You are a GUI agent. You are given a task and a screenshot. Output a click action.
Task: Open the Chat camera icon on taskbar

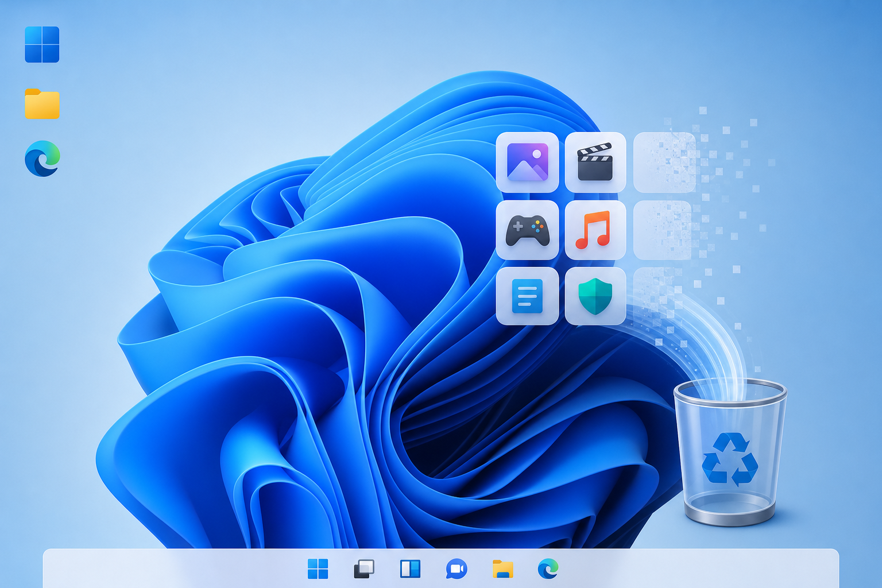[457, 569]
